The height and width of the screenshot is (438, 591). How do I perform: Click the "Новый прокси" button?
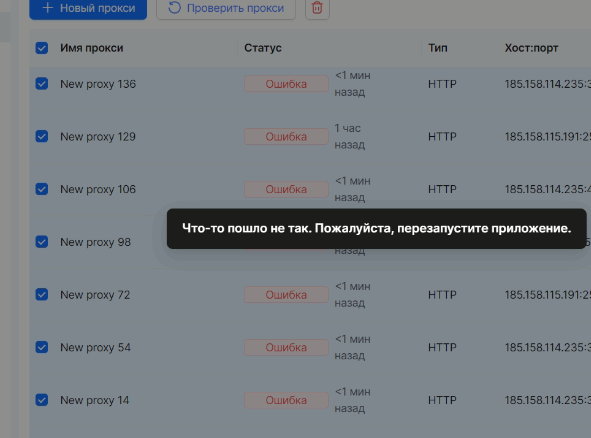click(x=88, y=8)
